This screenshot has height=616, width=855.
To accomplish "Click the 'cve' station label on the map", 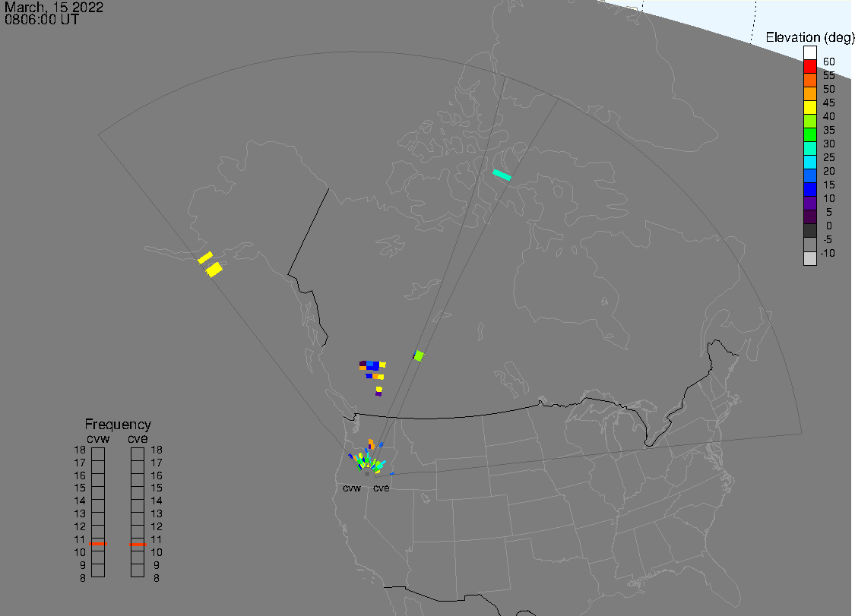I will pos(382,488).
